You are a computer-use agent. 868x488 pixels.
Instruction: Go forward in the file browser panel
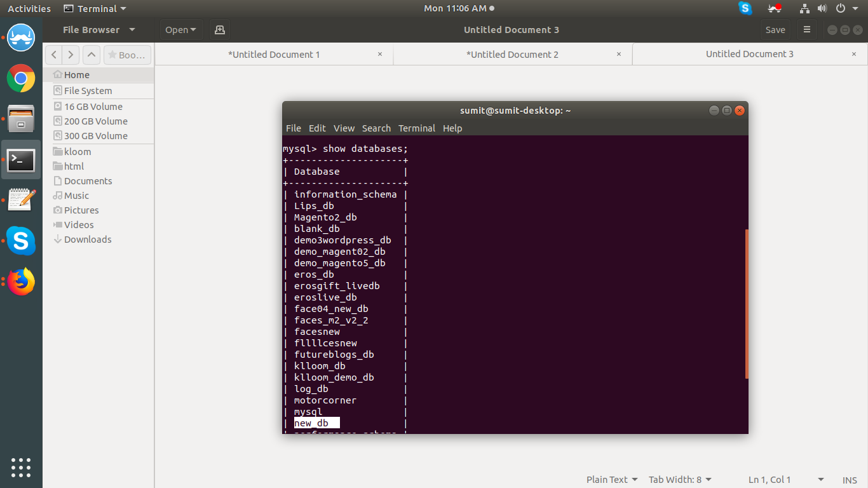click(x=71, y=55)
